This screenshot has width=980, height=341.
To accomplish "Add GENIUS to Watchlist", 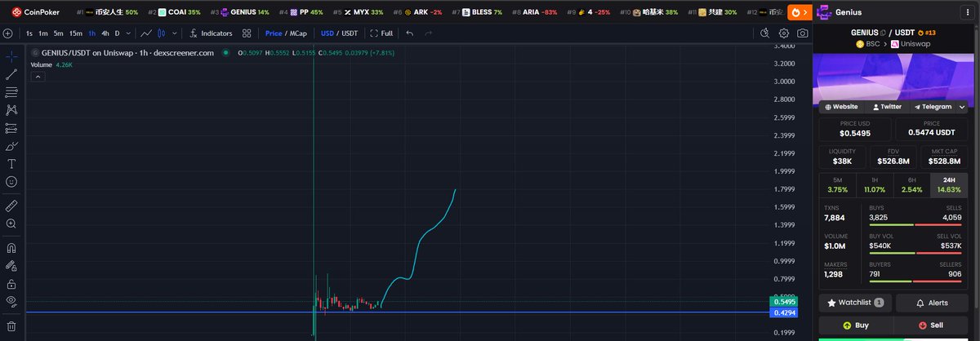I will [x=855, y=303].
